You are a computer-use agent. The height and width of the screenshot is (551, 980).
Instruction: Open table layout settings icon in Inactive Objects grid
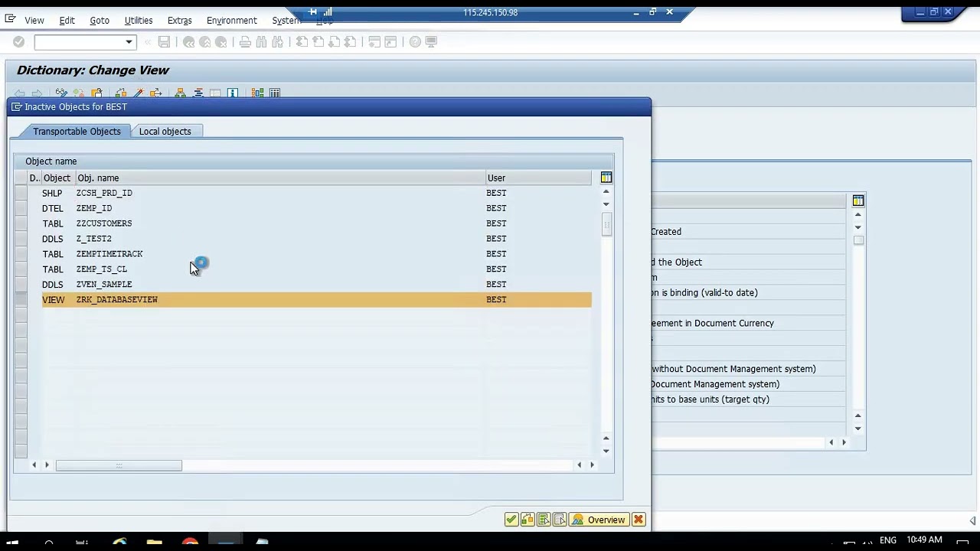[606, 178]
